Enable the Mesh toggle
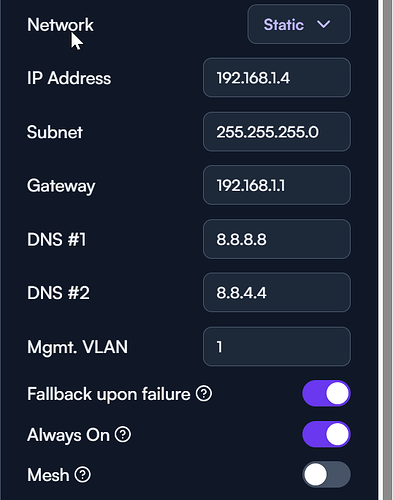Viewport: 393px width, 500px height. [326, 475]
